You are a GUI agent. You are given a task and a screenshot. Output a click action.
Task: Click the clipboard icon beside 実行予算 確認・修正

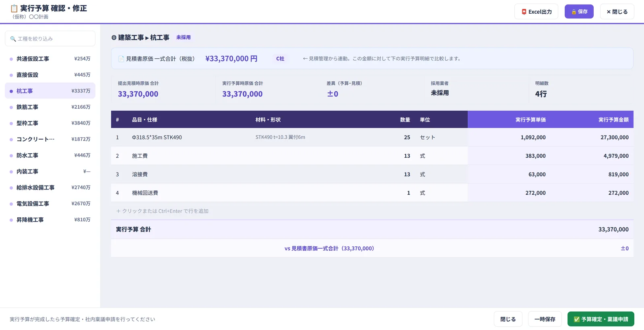pyautogui.click(x=14, y=8)
